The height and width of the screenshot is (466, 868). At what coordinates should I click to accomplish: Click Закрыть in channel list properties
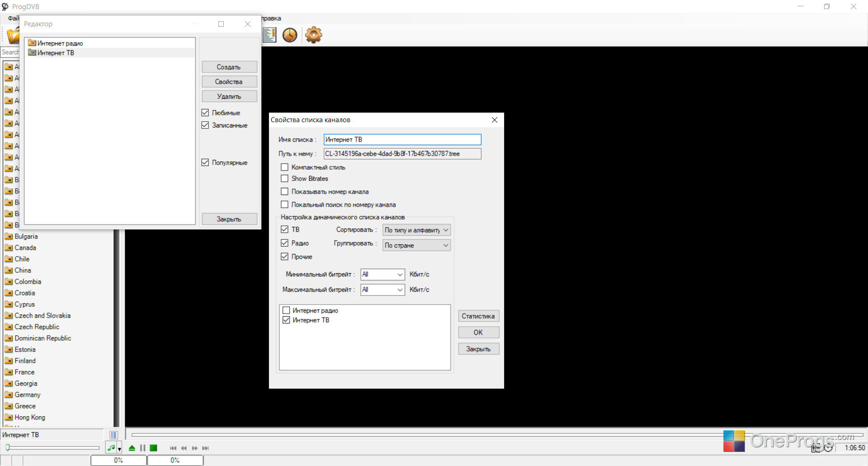(x=478, y=349)
